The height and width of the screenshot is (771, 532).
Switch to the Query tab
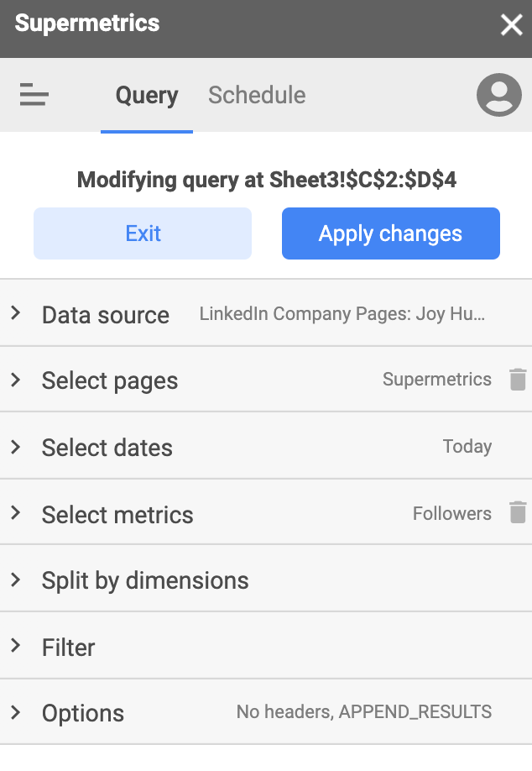point(147,96)
